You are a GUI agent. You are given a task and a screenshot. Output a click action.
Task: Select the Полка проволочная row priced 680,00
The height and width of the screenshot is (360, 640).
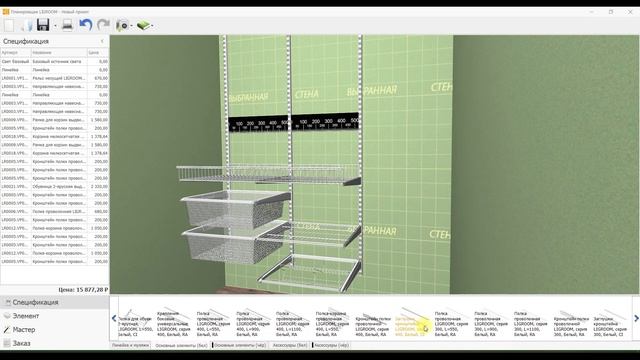coord(55,211)
